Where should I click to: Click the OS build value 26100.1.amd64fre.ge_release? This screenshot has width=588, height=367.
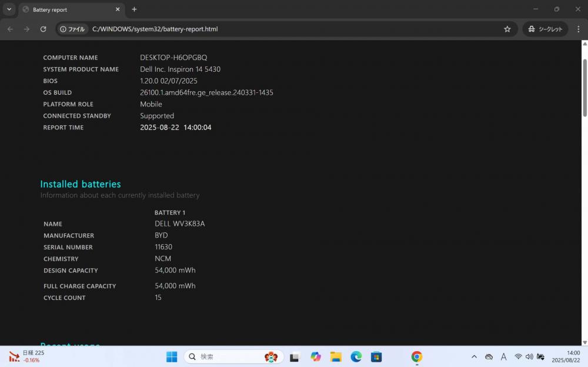(206, 92)
